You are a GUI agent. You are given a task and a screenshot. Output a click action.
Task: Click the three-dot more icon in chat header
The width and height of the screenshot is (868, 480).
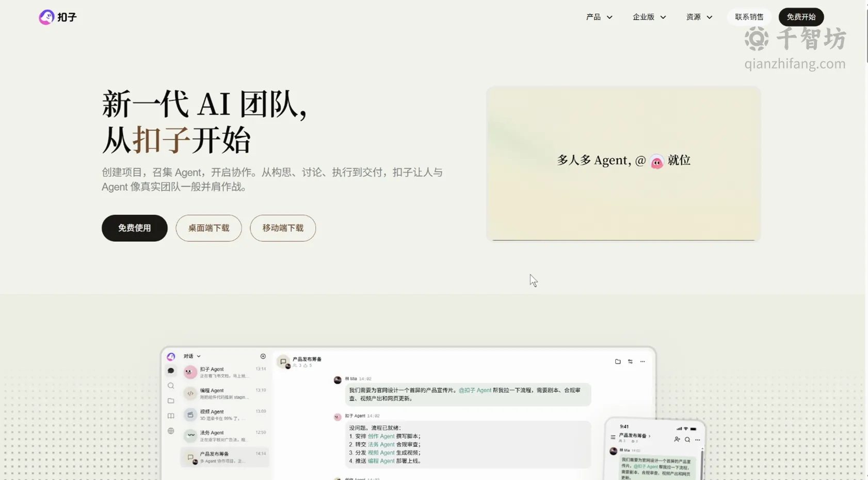click(x=642, y=361)
